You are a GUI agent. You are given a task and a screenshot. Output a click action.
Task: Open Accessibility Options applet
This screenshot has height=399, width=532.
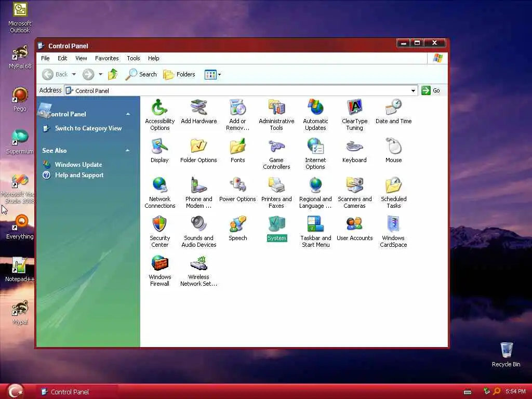pyautogui.click(x=159, y=115)
